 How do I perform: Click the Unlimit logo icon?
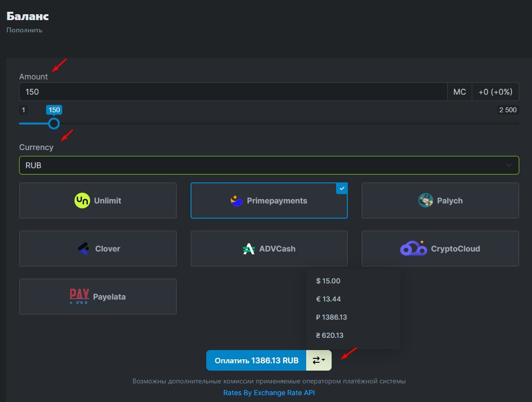(x=82, y=201)
